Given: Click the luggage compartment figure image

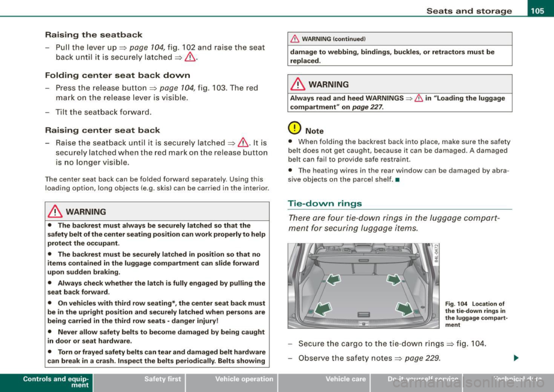Looking at the screenshot, I should click(364, 286).
